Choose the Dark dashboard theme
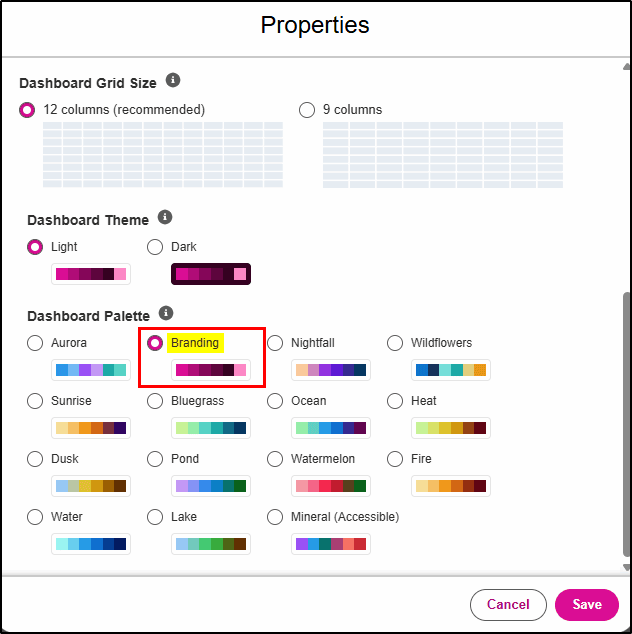The width and height of the screenshot is (632, 634). coord(155,247)
